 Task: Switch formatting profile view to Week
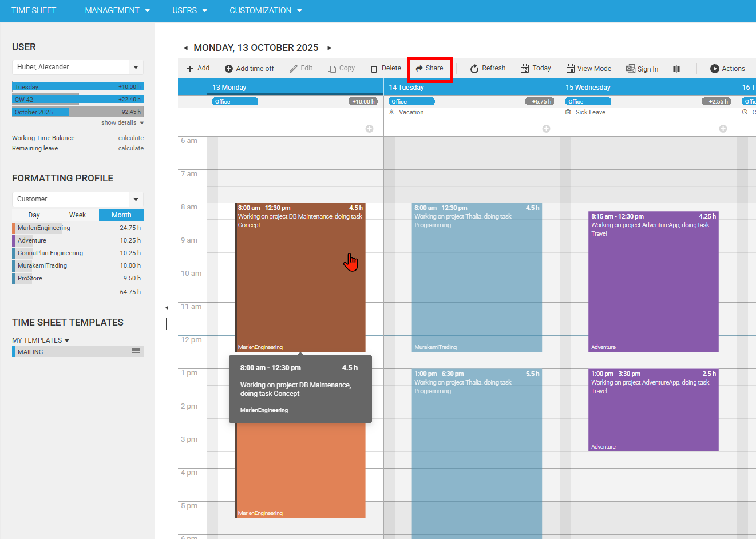point(77,215)
